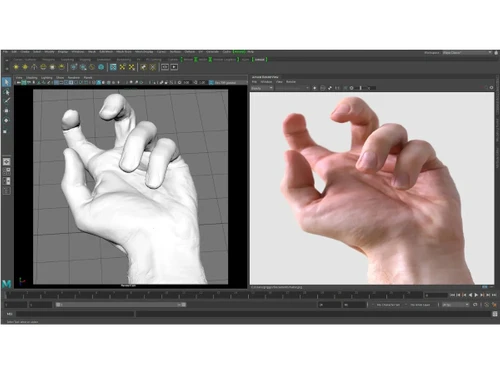Image resolution: width=500 pixels, height=375 pixels.
Task: Open the Script Editor icon
Action: pyautogui.click(x=495, y=314)
